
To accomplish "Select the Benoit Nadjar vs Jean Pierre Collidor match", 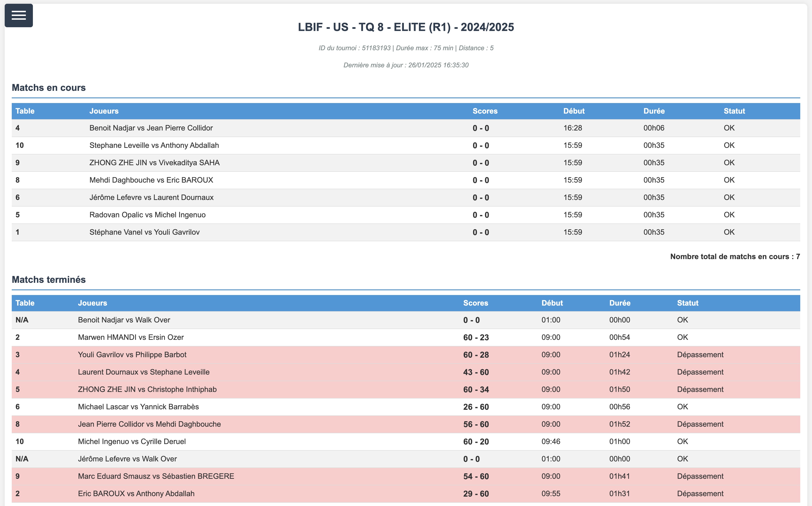I will click(151, 128).
